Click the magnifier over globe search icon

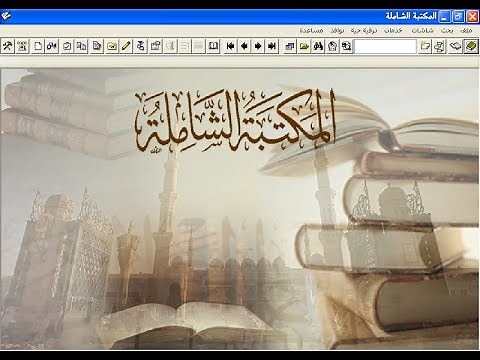coord(346,46)
